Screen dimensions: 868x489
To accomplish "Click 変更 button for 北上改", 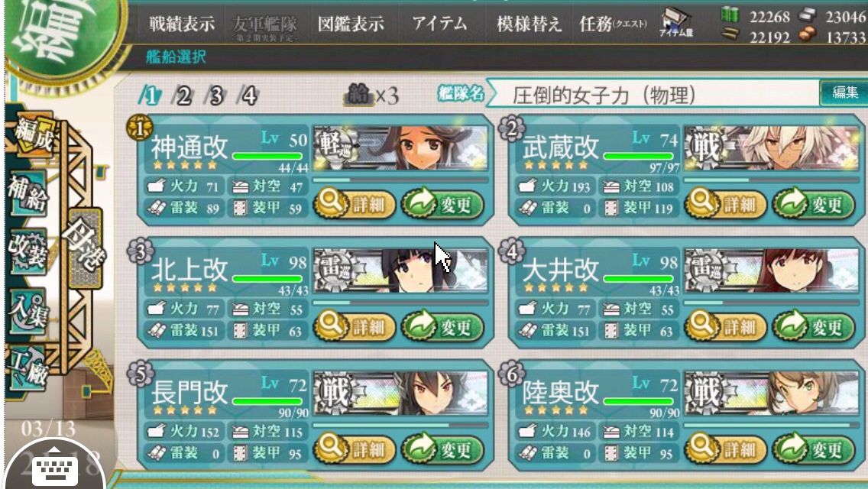I will pyautogui.click(x=442, y=327).
